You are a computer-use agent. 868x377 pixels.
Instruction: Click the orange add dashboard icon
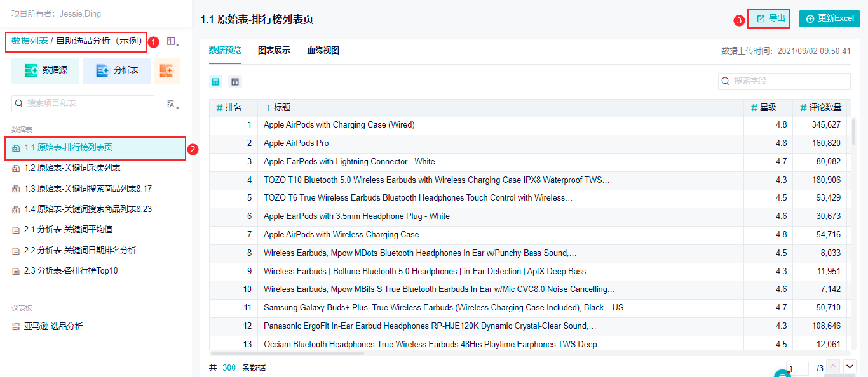pos(166,70)
